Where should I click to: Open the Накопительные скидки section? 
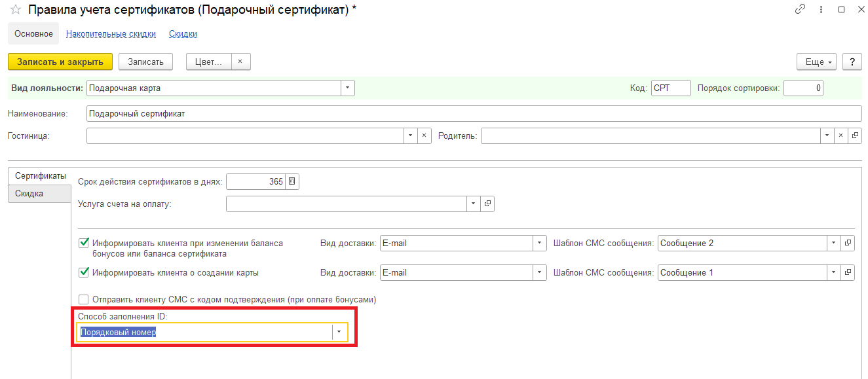click(x=111, y=33)
